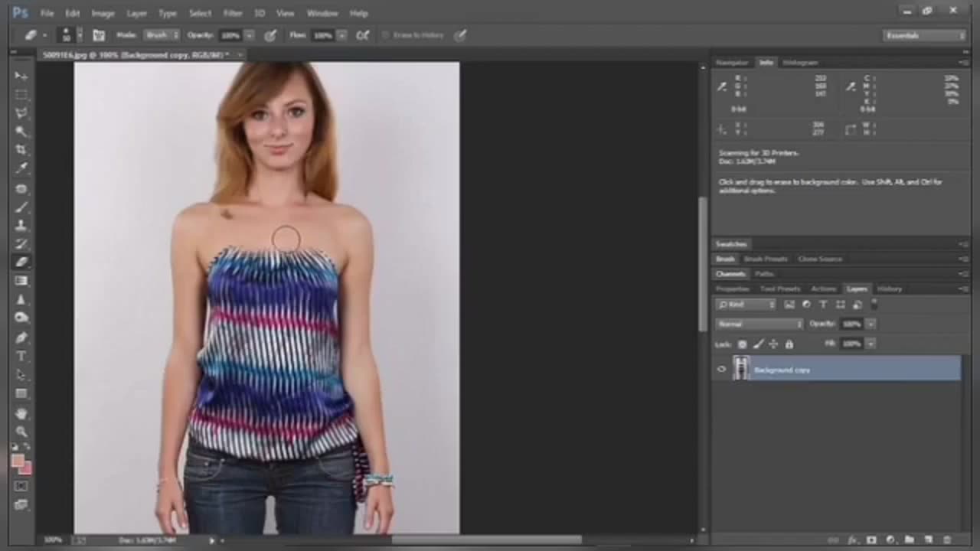980x551 pixels.
Task: Select the Pen tool
Action: click(x=21, y=337)
